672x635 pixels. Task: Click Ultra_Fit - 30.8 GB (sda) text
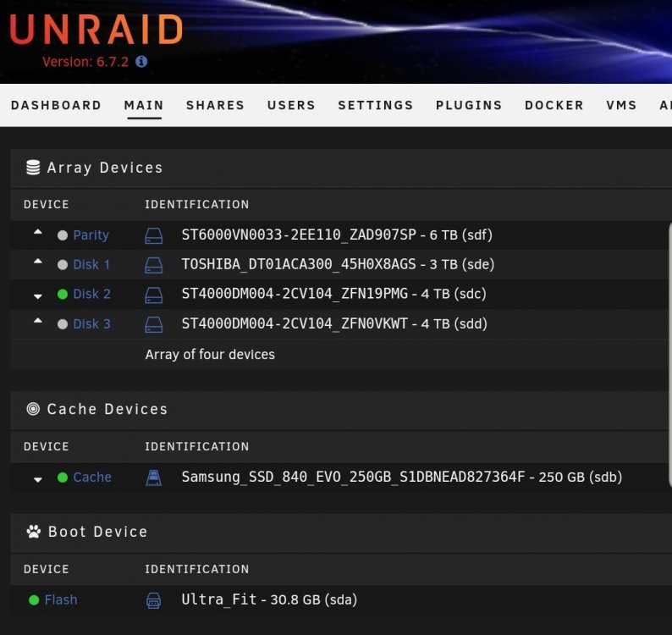click(x=269, y=599)
